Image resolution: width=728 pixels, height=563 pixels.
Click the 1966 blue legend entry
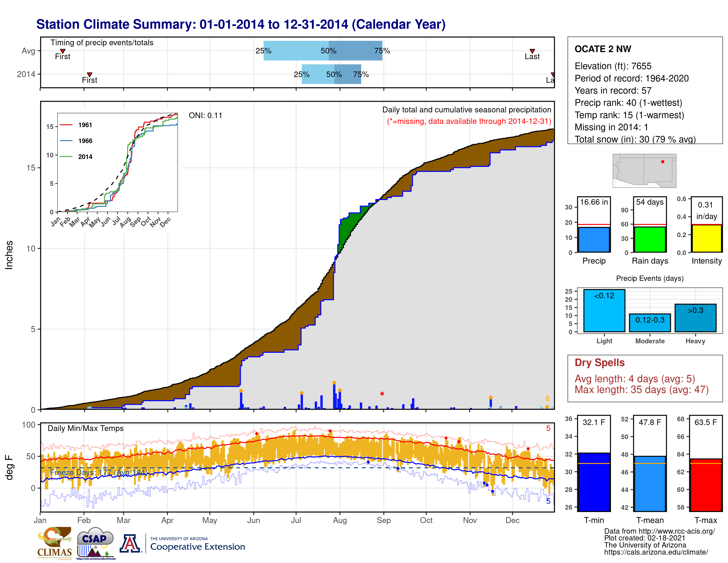(76, 141)
